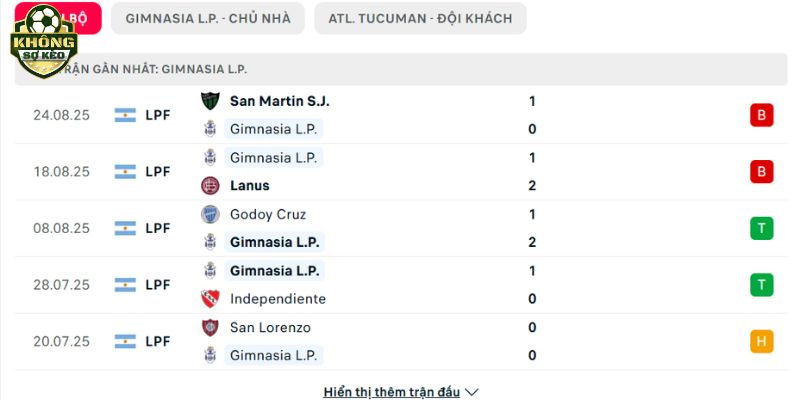Click red B result badge for 18.08.25

tap(761, 172)
